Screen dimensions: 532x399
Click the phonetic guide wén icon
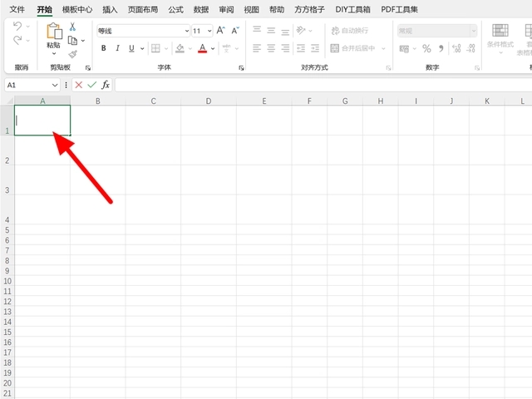(x=226, y=48)
